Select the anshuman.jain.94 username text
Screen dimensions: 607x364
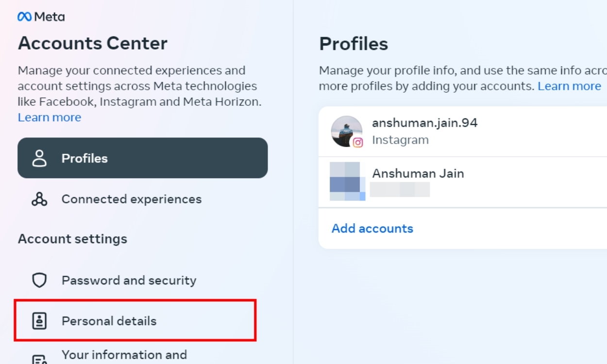[424, 123]
